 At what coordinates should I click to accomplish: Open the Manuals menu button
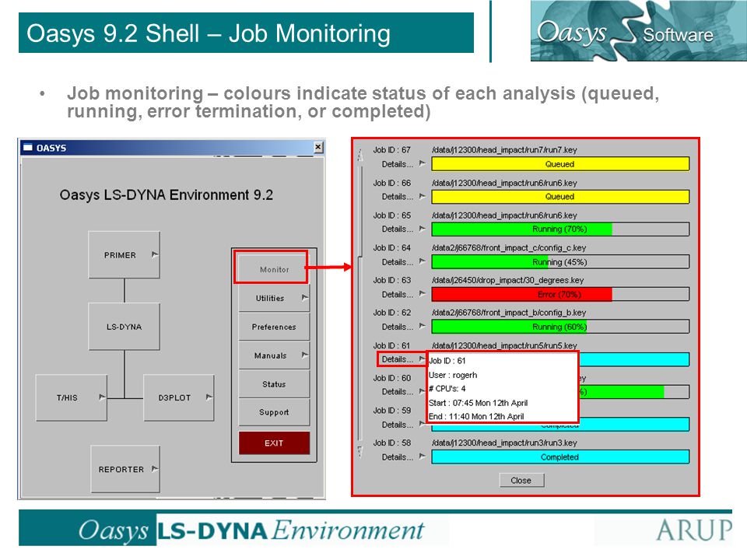274,355
